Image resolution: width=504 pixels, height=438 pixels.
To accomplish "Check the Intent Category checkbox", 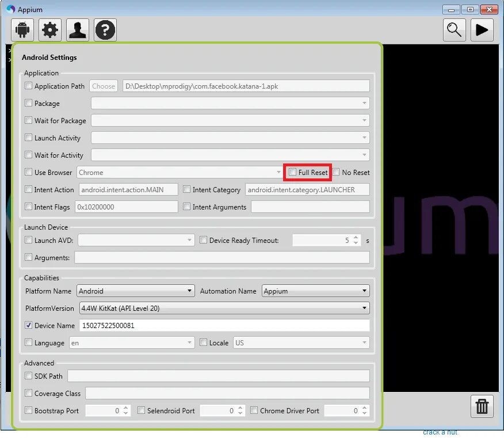I will pos(187,189).
